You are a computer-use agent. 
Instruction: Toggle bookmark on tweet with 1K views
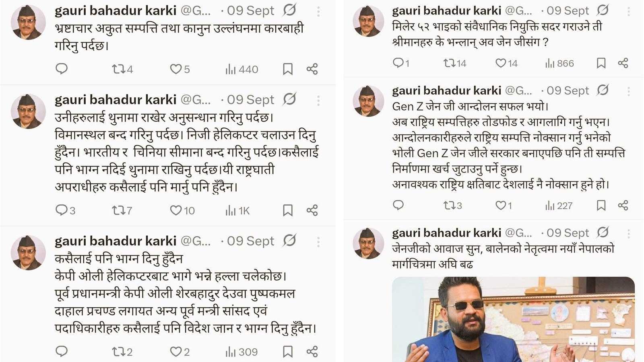[x=287, y=210]
